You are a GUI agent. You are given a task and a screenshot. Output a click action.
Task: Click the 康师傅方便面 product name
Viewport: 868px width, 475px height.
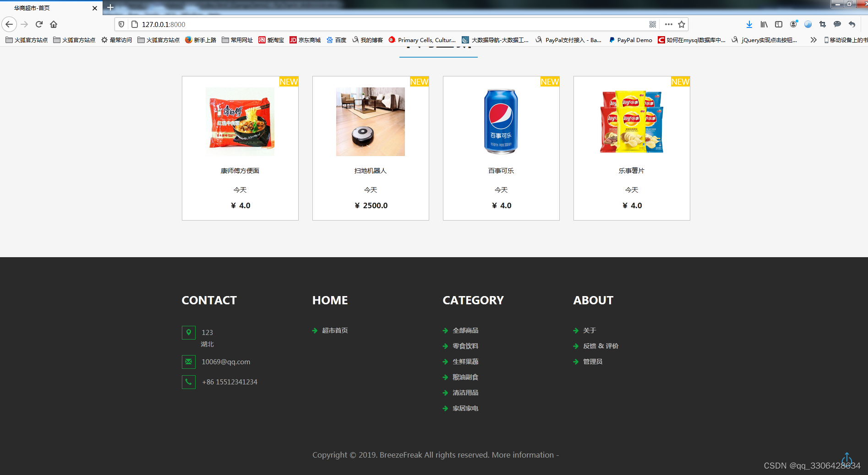[240, 171]
